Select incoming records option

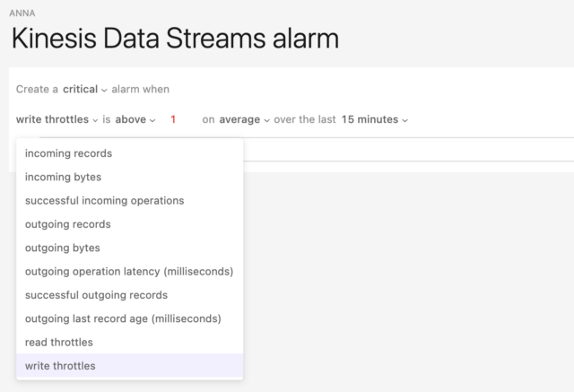(129, 153)
